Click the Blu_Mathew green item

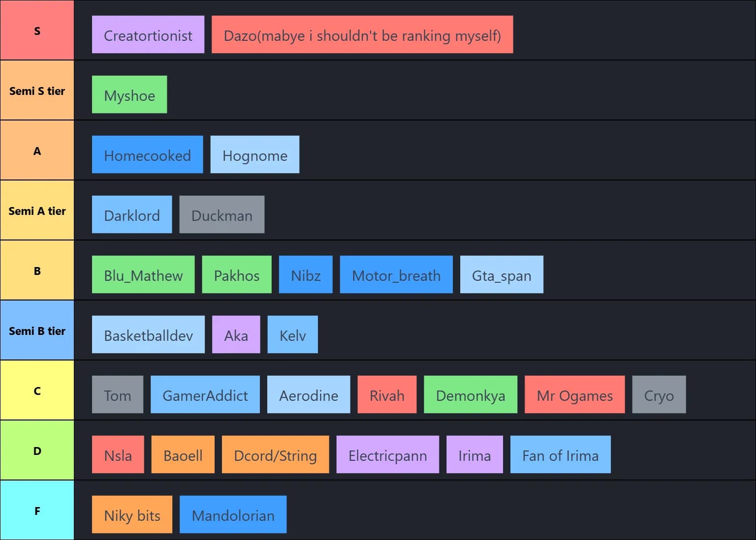coord(143,275)
